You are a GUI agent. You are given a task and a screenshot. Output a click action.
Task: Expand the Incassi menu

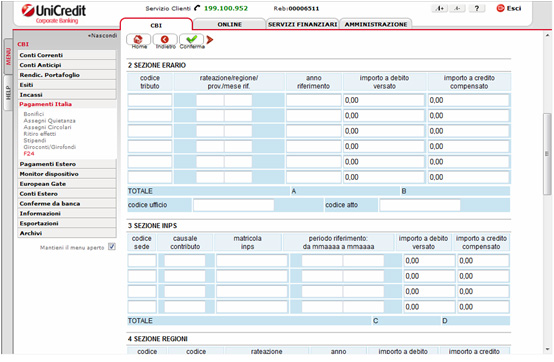[67, 95]
